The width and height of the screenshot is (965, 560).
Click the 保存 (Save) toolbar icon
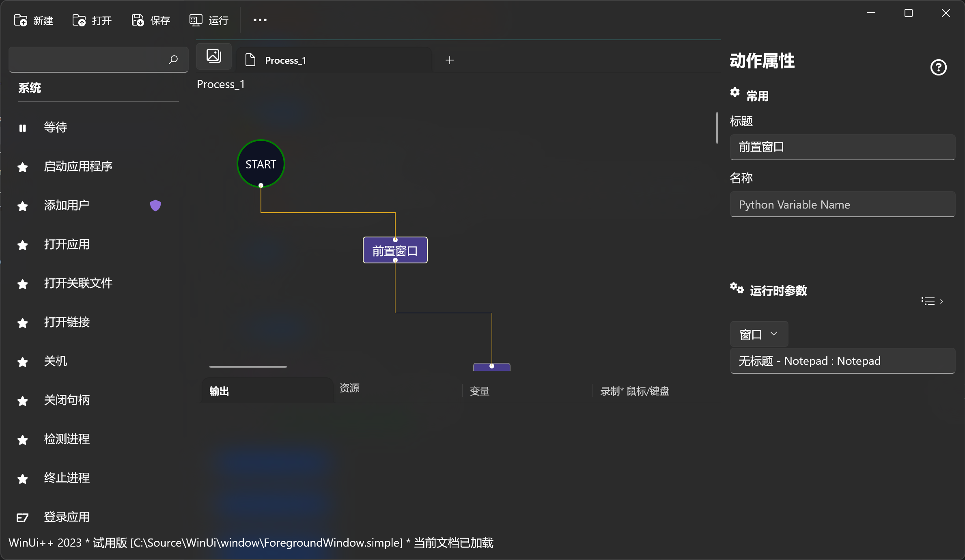pos(137,20)
